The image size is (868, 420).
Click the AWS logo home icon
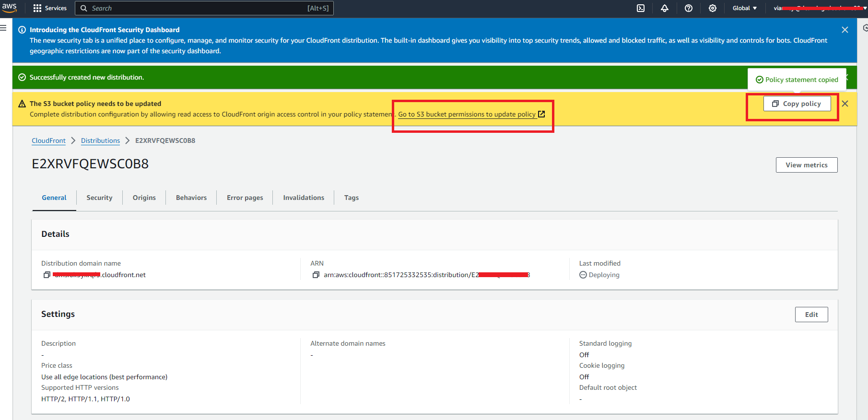(9, 8)
